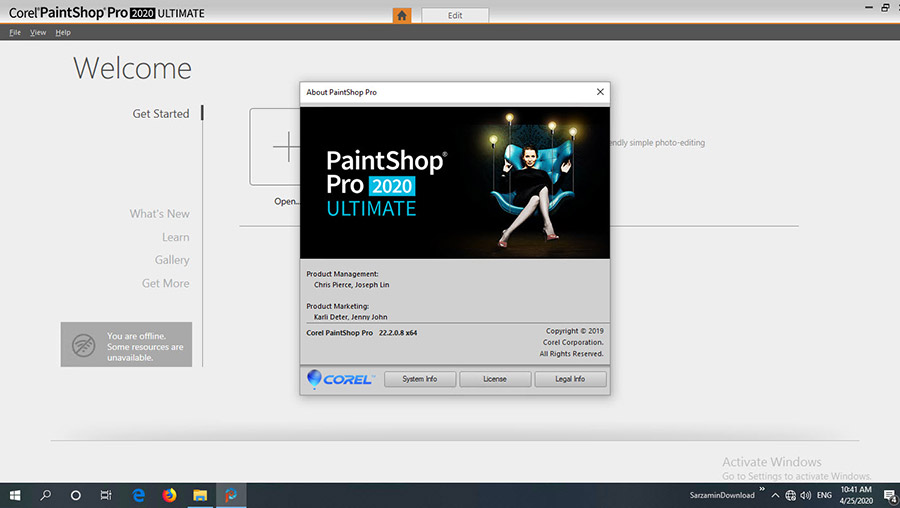
Task: Click the offline status icon
Action: point(84,345)
